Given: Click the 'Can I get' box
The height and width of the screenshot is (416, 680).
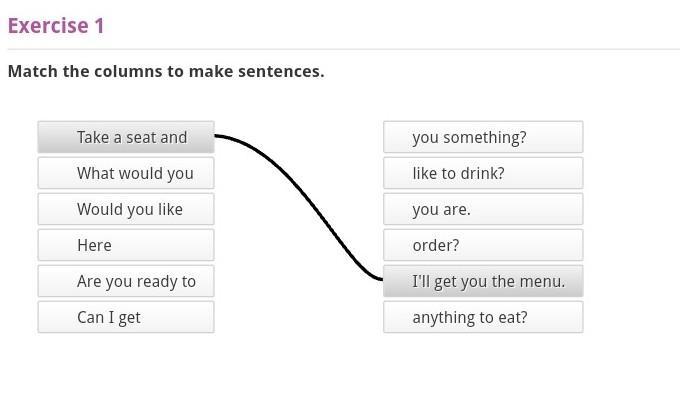Looking at the screenshot, I should (126, 317).
